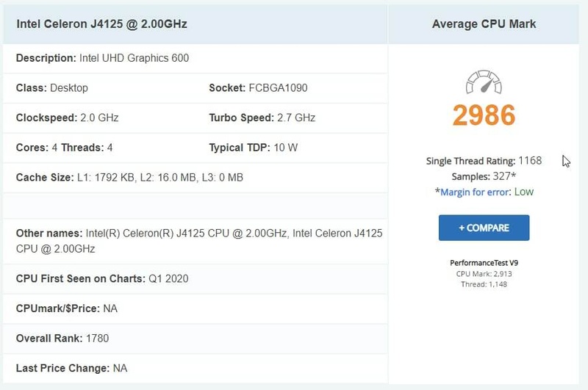Click CPU First Seen on Charts Q1 2020
Screen dimensions: 588x390
tap(102, 279)
